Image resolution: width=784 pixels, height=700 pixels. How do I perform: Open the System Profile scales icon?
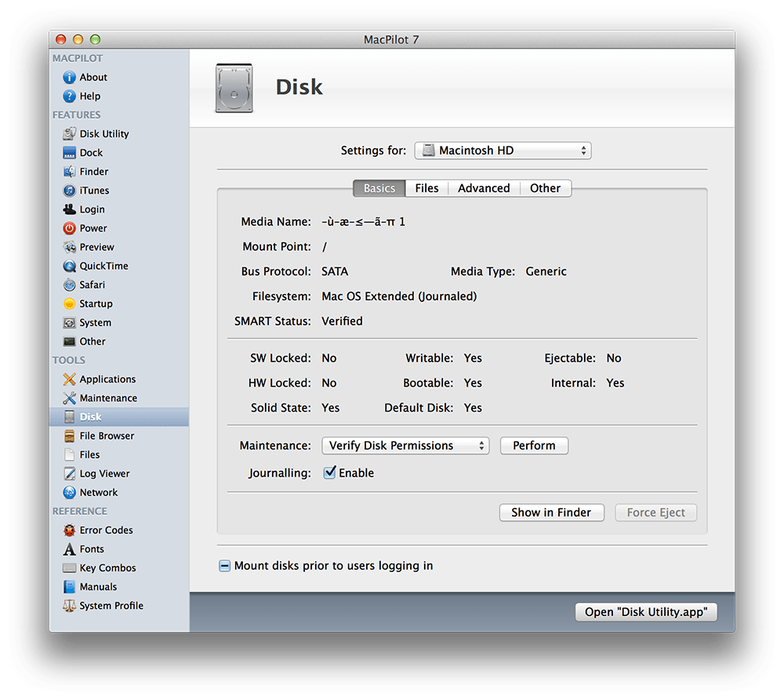click(x=69, y=605)
